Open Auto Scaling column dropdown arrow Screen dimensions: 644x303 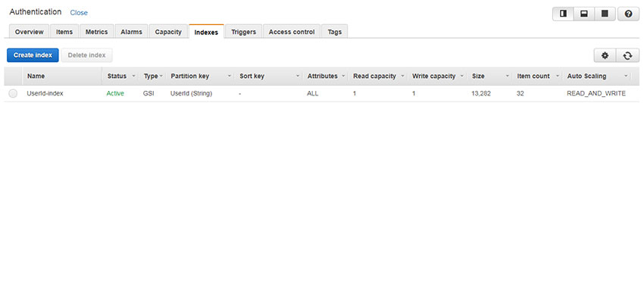tap(626, 76)
